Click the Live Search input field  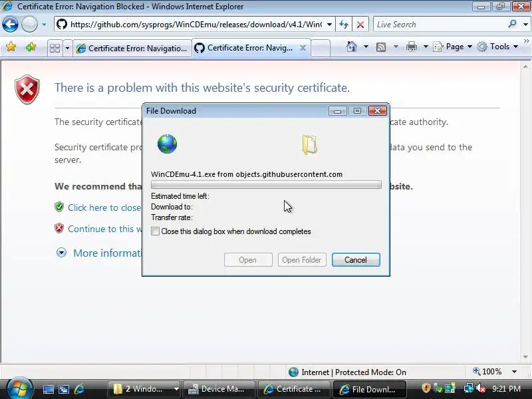(x=440, y=25)
